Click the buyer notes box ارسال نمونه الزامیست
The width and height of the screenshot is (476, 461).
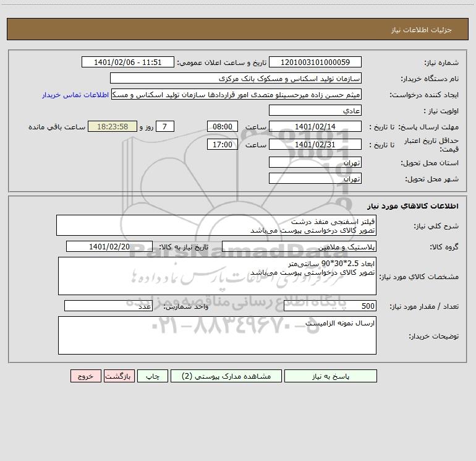(x=217, y=335)
